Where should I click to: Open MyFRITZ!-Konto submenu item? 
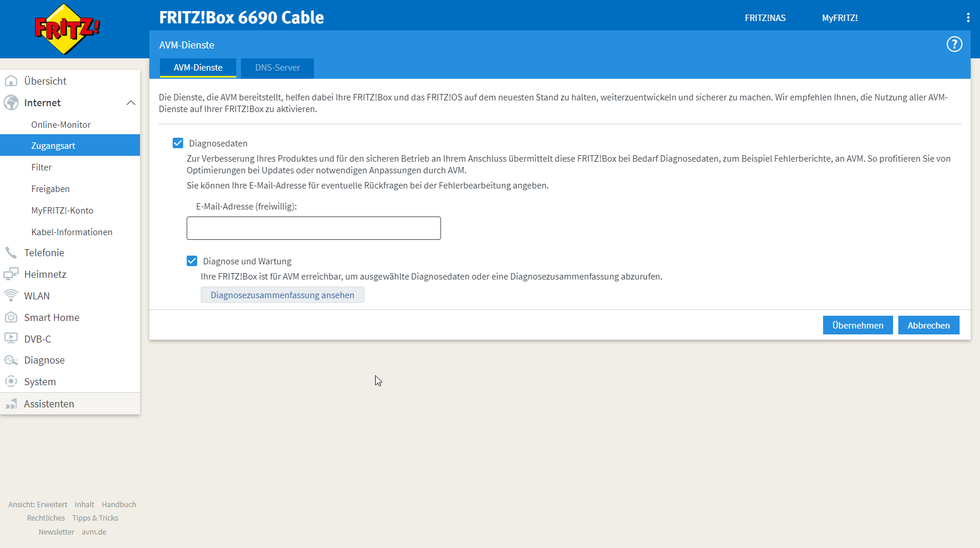click(62, 210)
